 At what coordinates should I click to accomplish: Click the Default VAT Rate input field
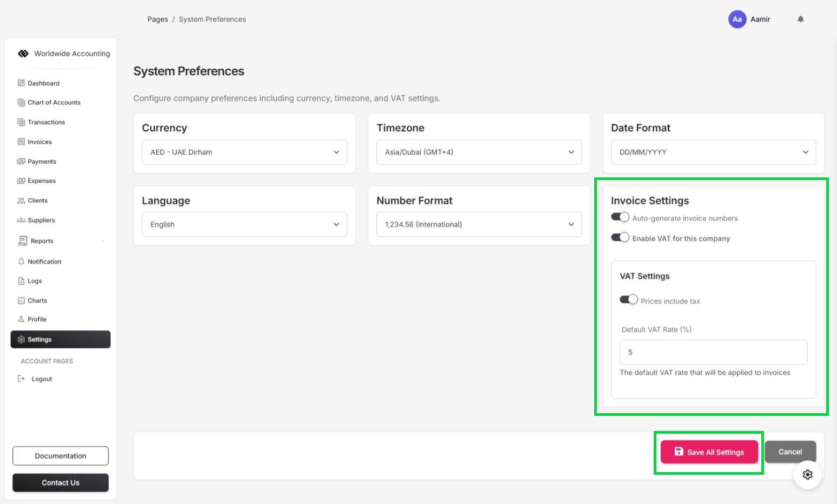click(713, 353)
